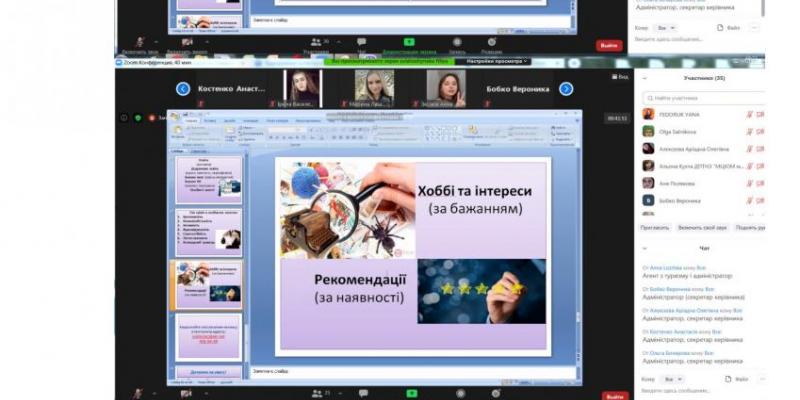This screenshot has width=800, height=400.
Task: Click the Record icon in the upper toolbar
Action: pos(457,42)
